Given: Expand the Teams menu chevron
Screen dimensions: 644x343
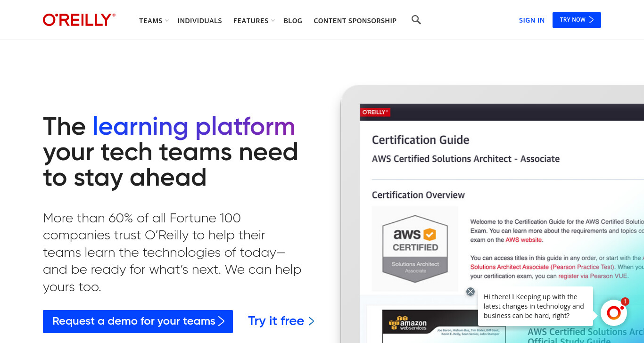Looking at the screenshot, I should point(167,21).
